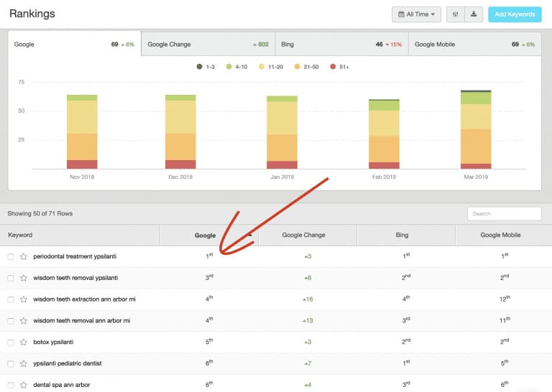
Task: Click the Feb 2019 stacked bar
Action: pos(384,134)
